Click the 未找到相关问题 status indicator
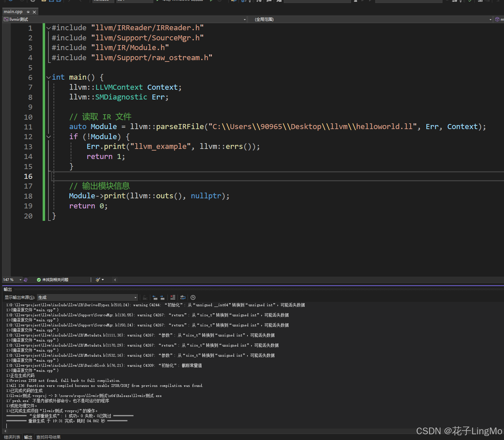 click(x=52, y=280)
